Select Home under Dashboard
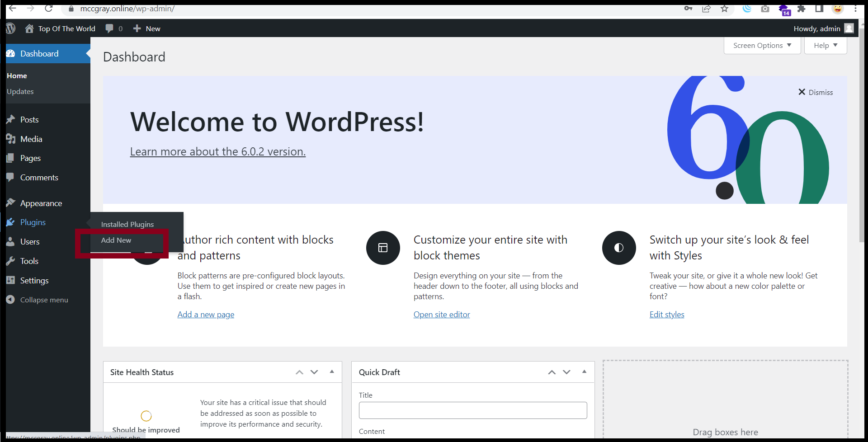 tap(17, 75)
